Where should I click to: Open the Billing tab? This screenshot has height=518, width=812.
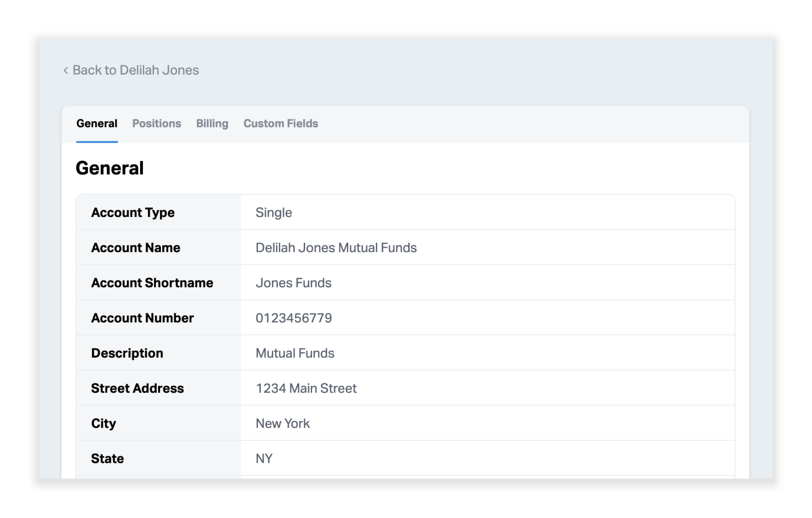[212, 124]
